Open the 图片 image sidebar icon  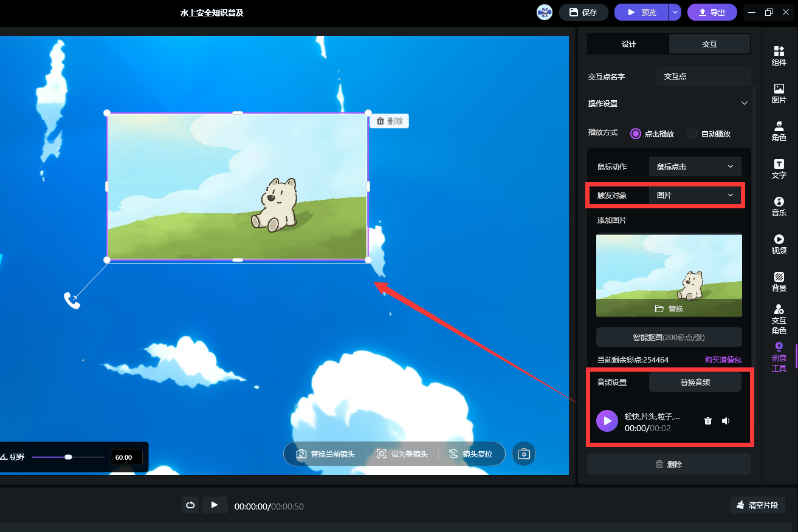coord(779,93)
